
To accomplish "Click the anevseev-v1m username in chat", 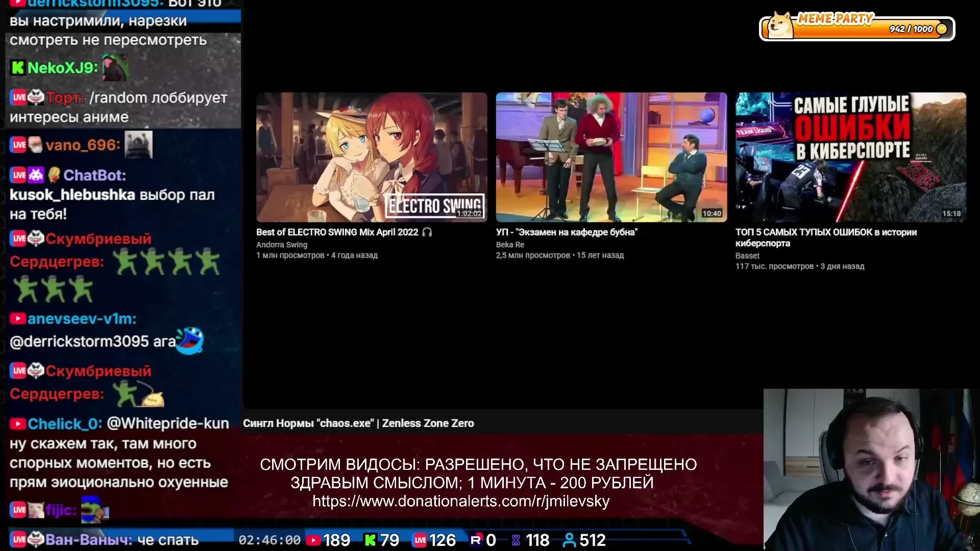I will pos(82,318).
